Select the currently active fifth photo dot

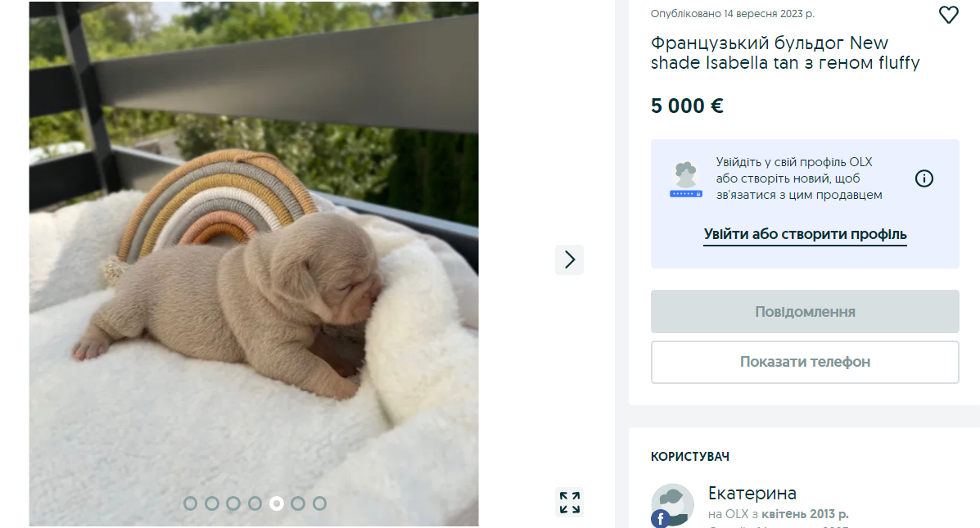[x=277, y=503]
